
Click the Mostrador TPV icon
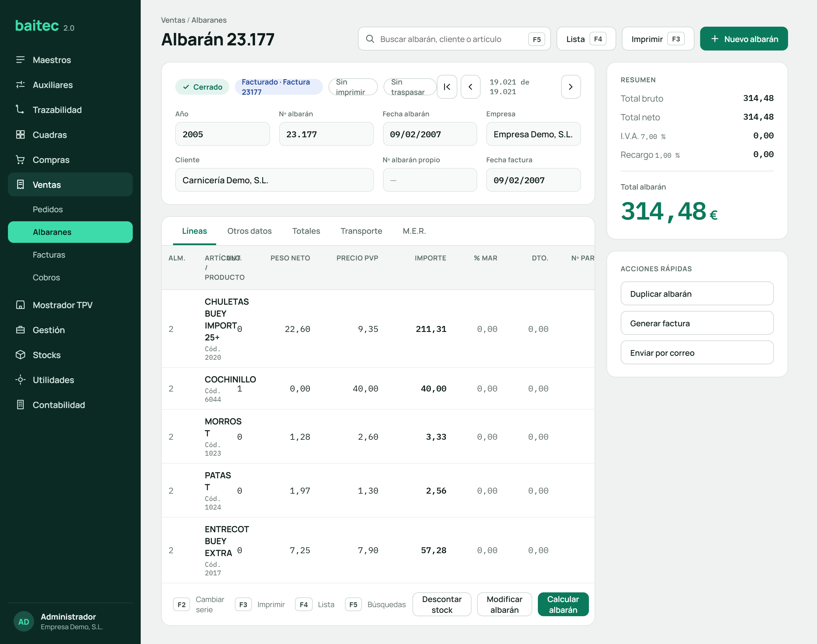click(x=20, y=305)
